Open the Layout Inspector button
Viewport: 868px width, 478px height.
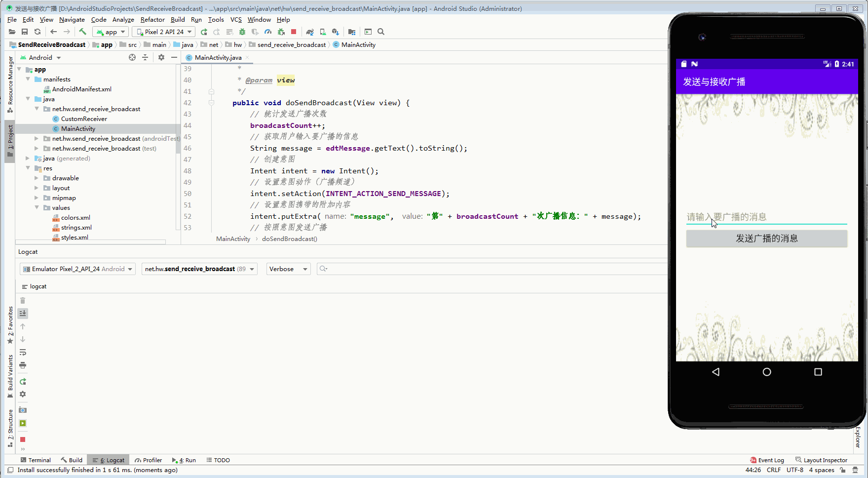(821, 460)
